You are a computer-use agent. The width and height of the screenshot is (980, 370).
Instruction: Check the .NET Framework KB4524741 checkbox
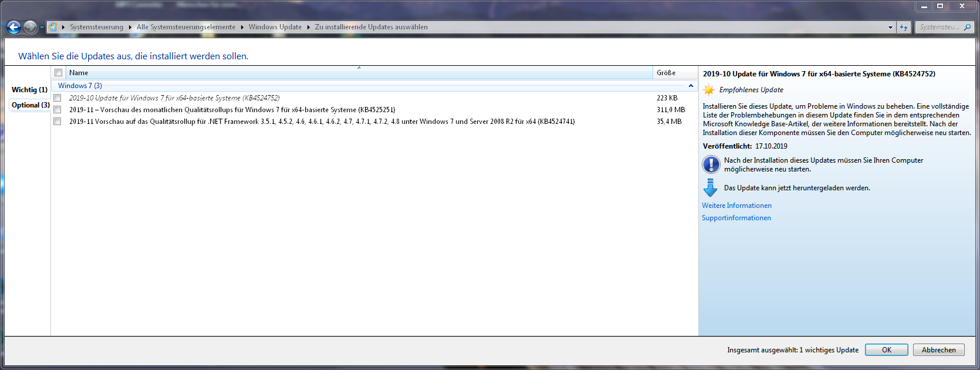[58, 122]
